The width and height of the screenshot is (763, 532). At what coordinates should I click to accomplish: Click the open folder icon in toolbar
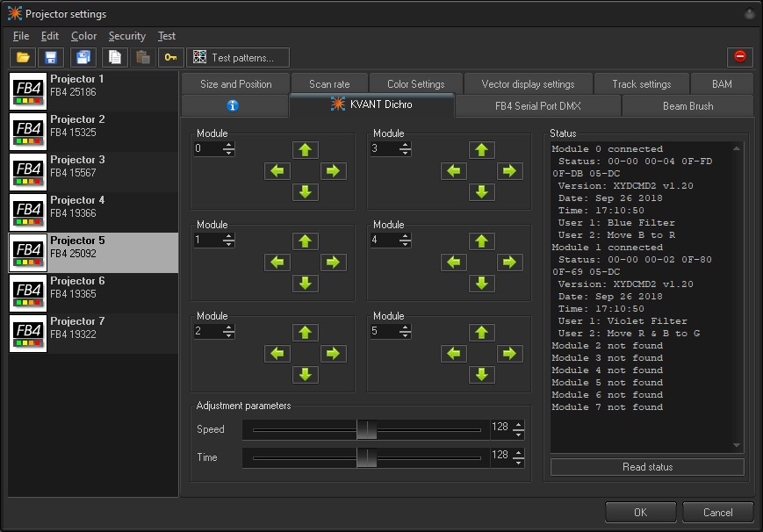point(23,57)
